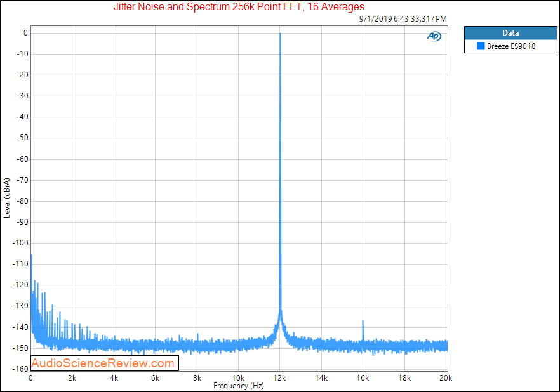Viewport: 560px width, 392px height.
Task: Click the 6k frequency axis tick label
Action: [x=155, y=378]
